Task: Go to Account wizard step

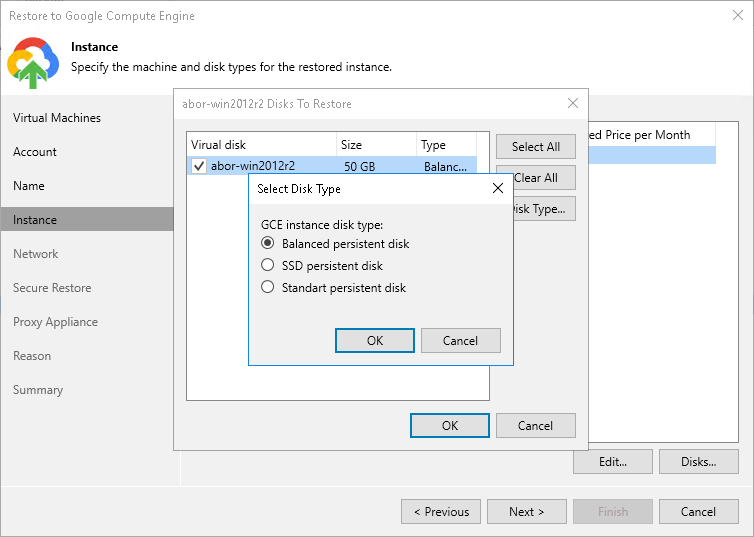Action: [35, 152]
